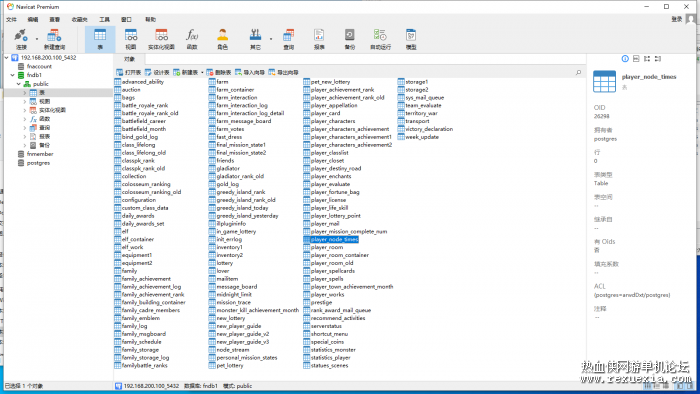700x394 pixels.
Task: Click the Delete Table (删除表) button
Action: click(x=219, y=72)
